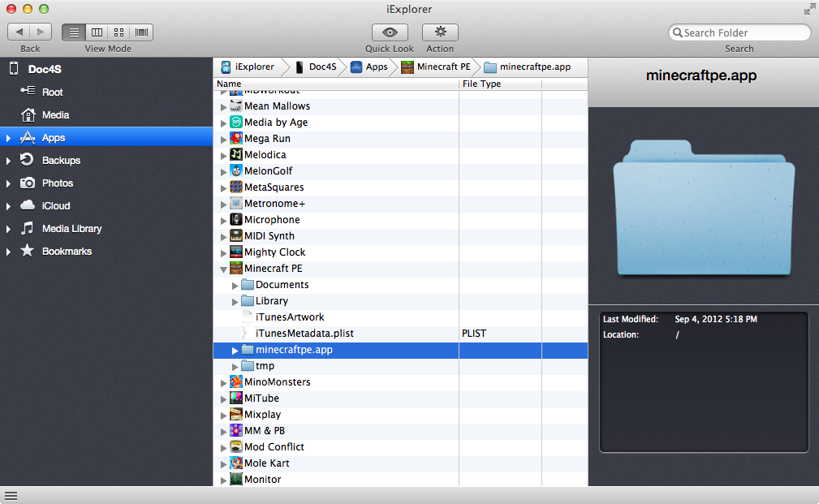Collapse the Minecraft PE folder

point(224,269)
